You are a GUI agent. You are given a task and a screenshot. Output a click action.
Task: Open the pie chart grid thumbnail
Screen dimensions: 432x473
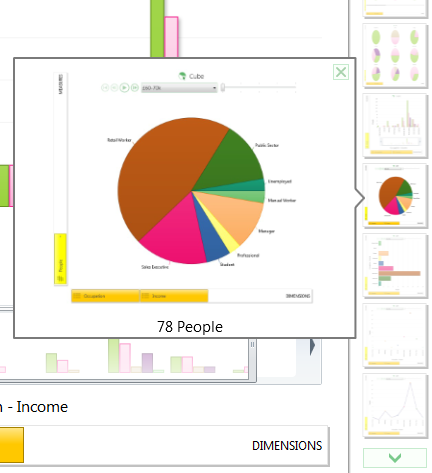395,56
